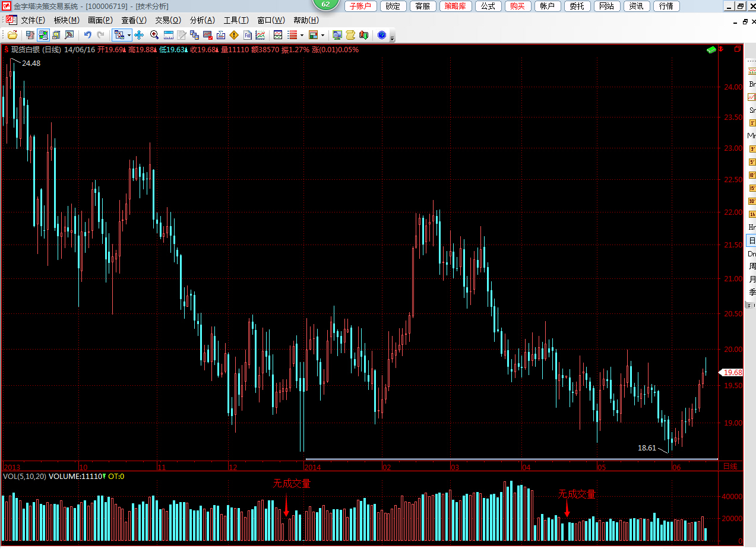
Task: Open the red list icon dropdown arrow
Action: click(x=302, y=35)
